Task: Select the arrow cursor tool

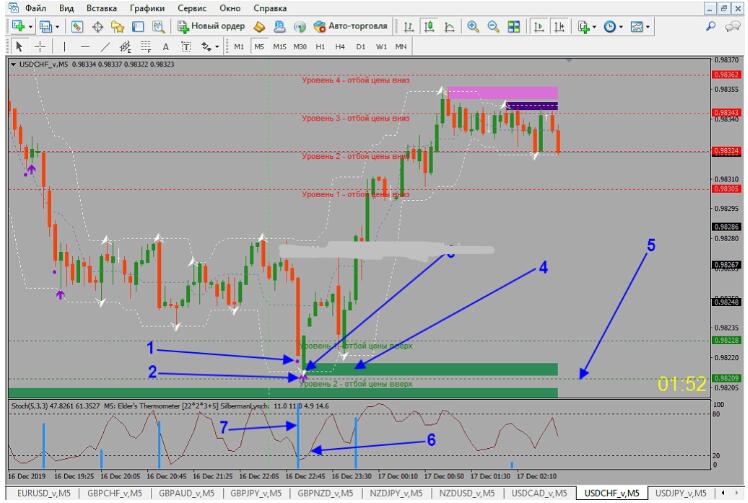Action: (19, 47)
